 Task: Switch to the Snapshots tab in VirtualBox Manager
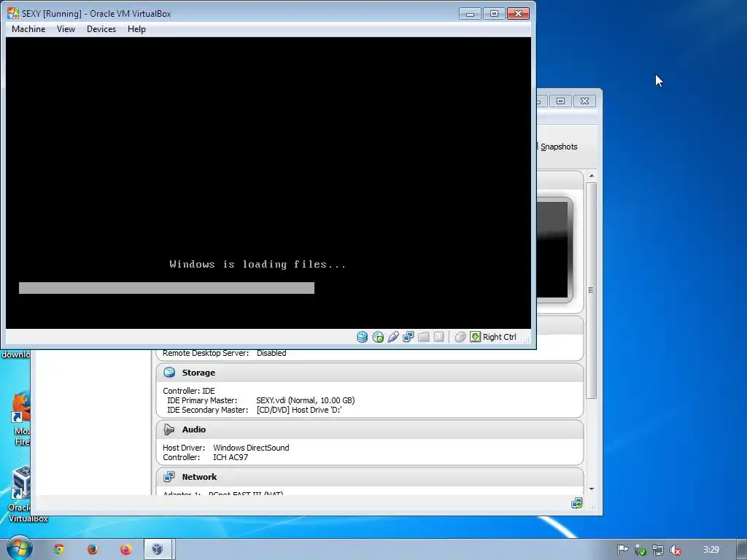[x=558, y=147]
